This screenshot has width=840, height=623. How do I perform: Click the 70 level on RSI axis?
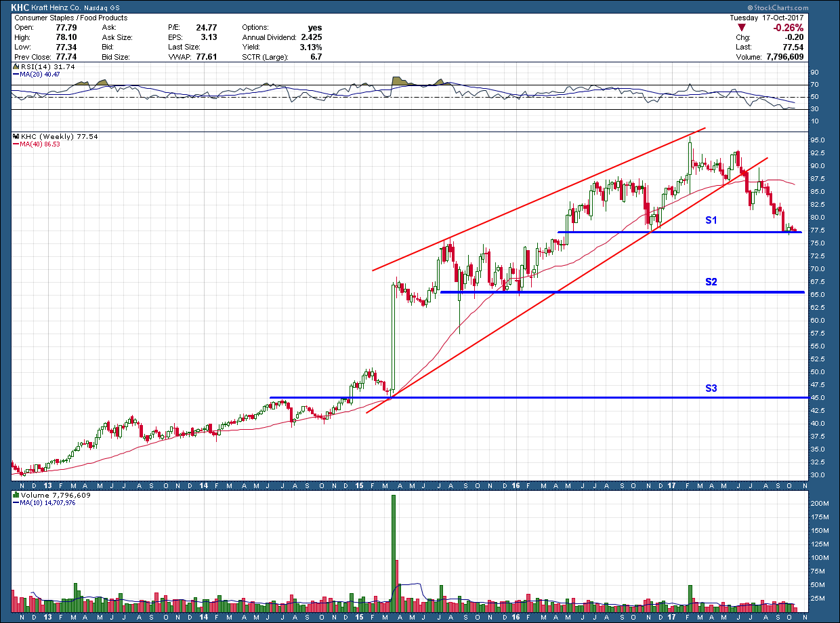[814, 85]
